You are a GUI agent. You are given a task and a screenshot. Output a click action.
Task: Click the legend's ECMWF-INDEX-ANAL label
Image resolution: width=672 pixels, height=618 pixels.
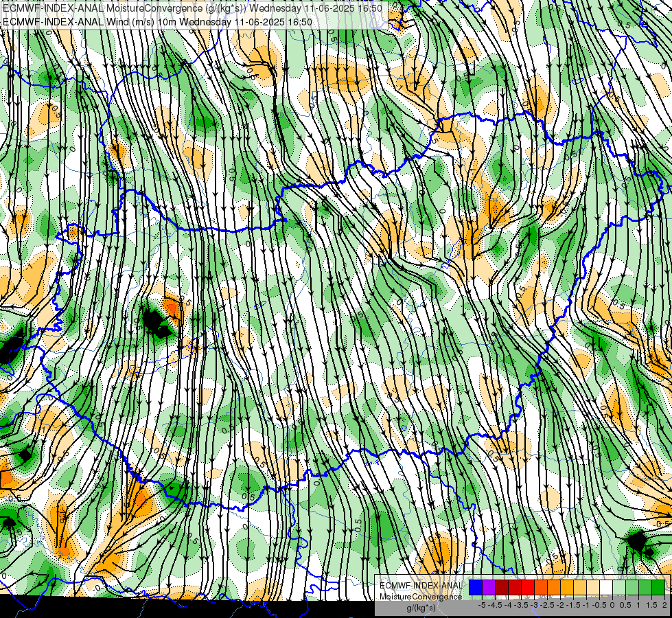(x=421, y=586)
